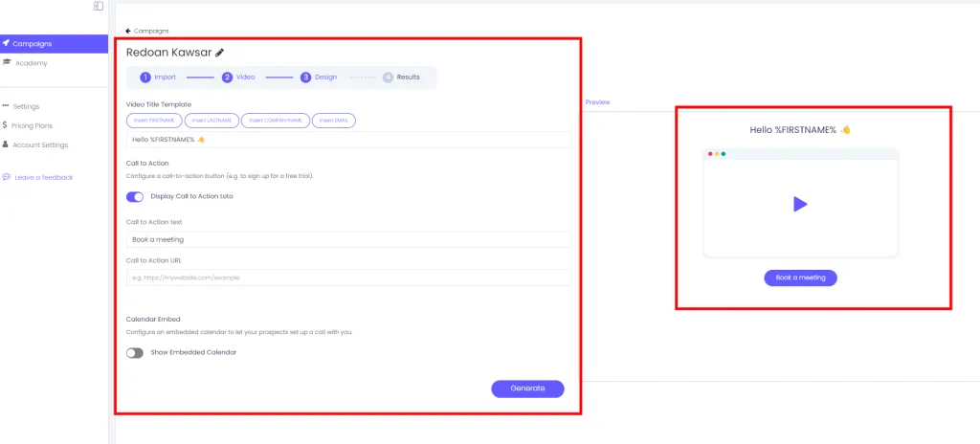The height and width of the screenshot is (444, 980).
Task: Click the rocket icon for Campaigns
Action: coord(7,44)
